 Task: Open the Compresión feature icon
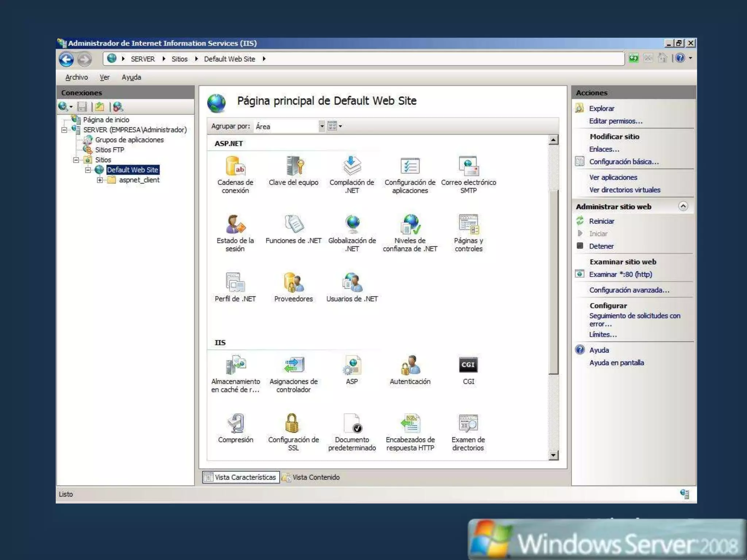point(235,424)
